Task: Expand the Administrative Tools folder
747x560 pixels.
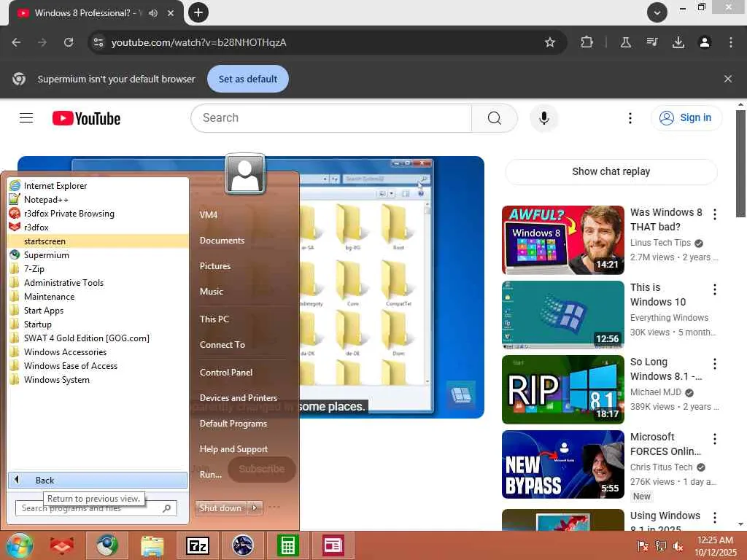Action: 98,282
